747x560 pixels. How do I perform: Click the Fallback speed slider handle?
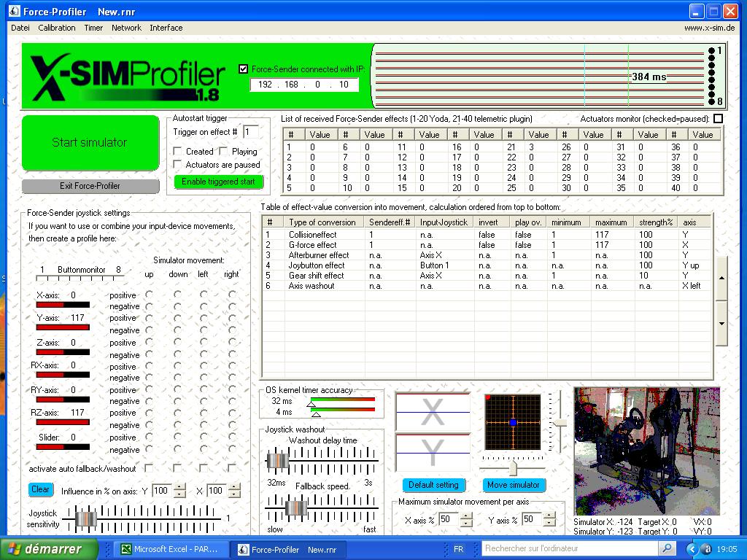[x=296, y=508]
